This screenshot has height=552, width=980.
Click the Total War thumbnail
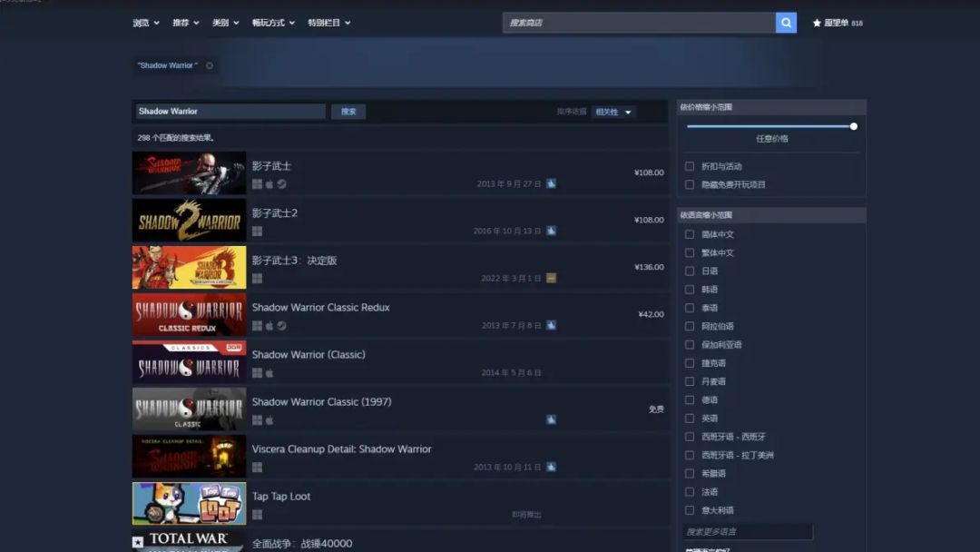click(x=189, y=541)
